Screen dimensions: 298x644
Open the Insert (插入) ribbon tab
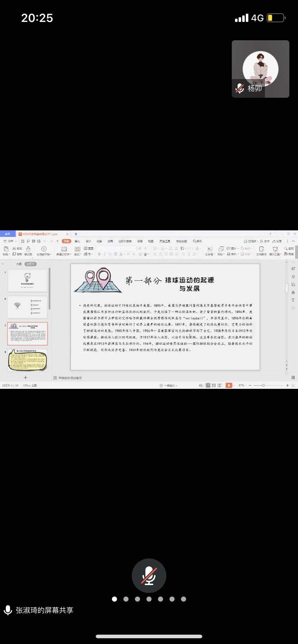(77, 241)
